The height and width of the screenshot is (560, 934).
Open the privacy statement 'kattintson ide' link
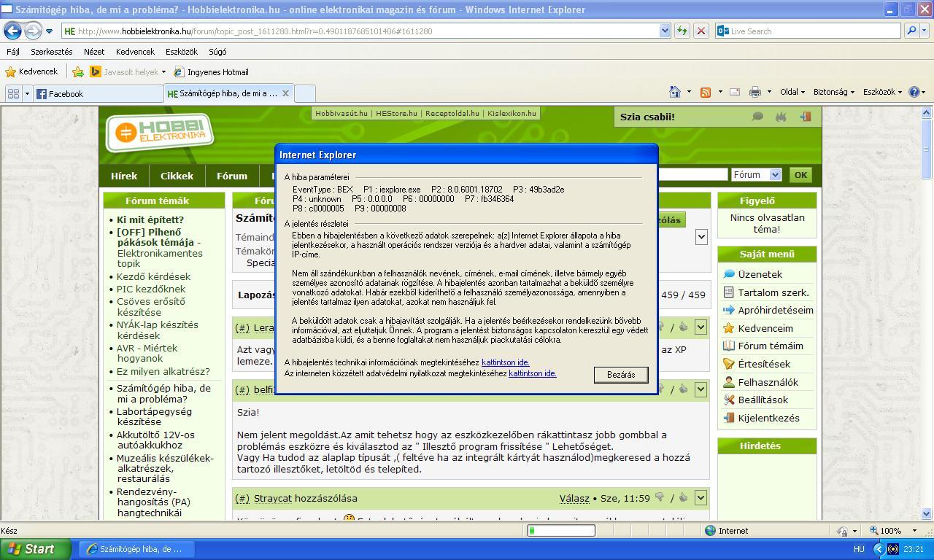(x=532, y=373)
